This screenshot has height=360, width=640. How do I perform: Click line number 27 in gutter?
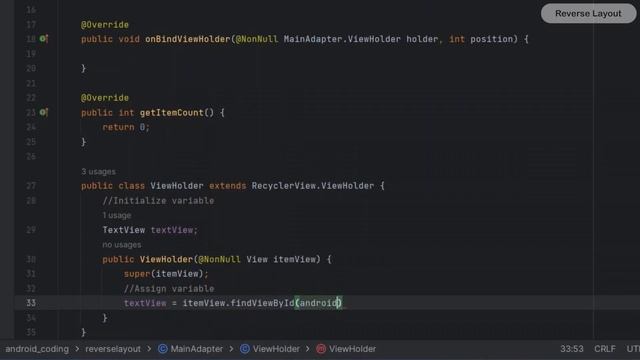(x=31, y=186)
